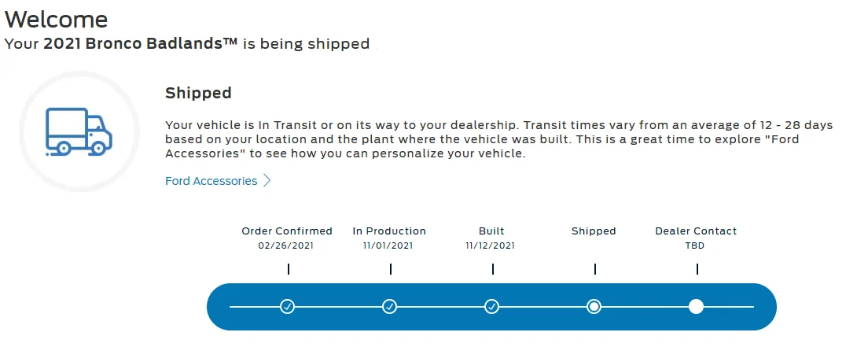Select the solid white Dealer Contact dot

[x=697, y=306]
